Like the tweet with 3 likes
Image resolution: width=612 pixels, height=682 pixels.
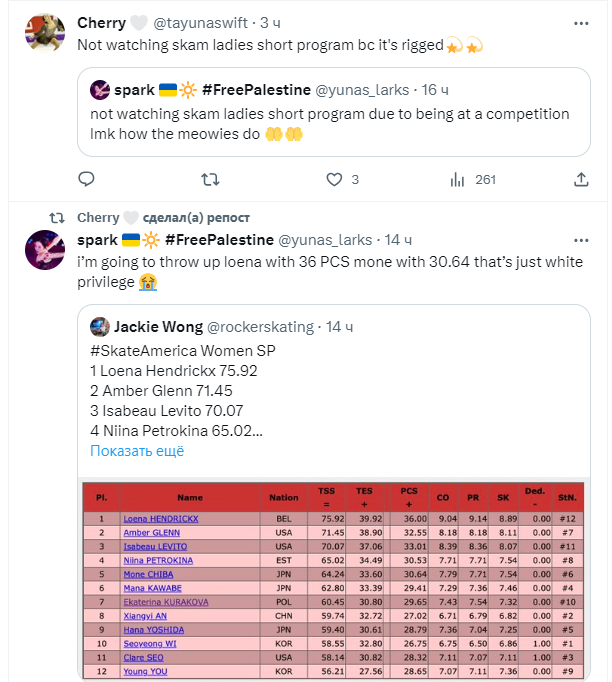tap(332, 179)
